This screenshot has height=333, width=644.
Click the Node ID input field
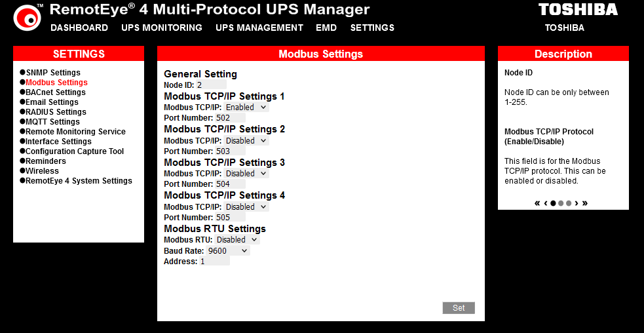tap(211, 85)
